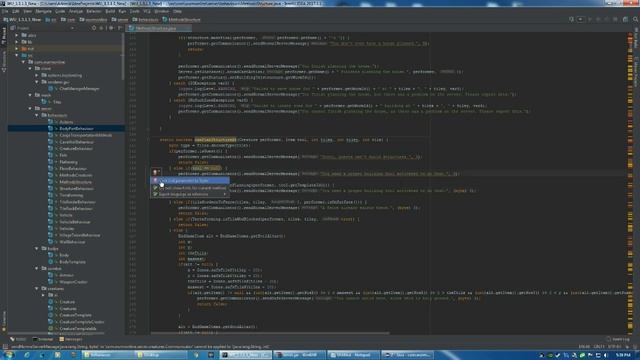Image resolution: width=640 pixels, height=360 pixels.
Task: Click the green Run icon in the top toolbar
Action: 589,19
